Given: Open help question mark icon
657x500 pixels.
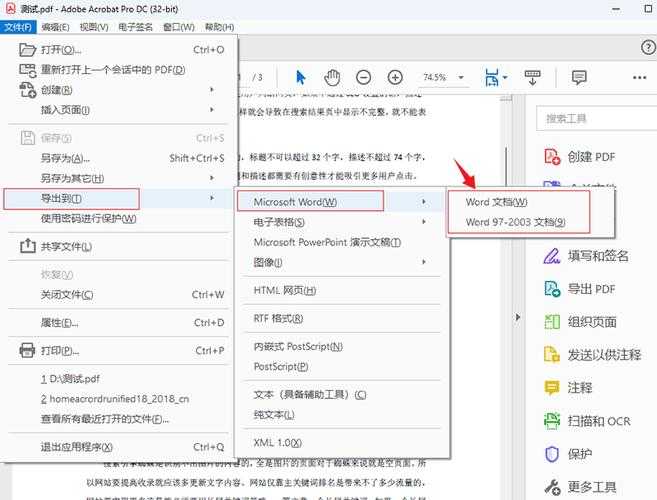Looking at the screenshot, I should (x=648, y=47).
